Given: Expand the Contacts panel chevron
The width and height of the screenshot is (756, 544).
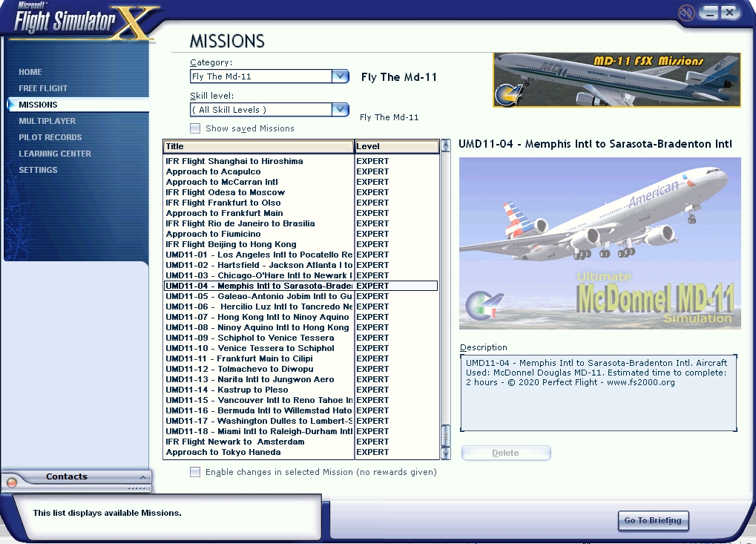Looking at the screenshot, I should click(x=142, y=477).
